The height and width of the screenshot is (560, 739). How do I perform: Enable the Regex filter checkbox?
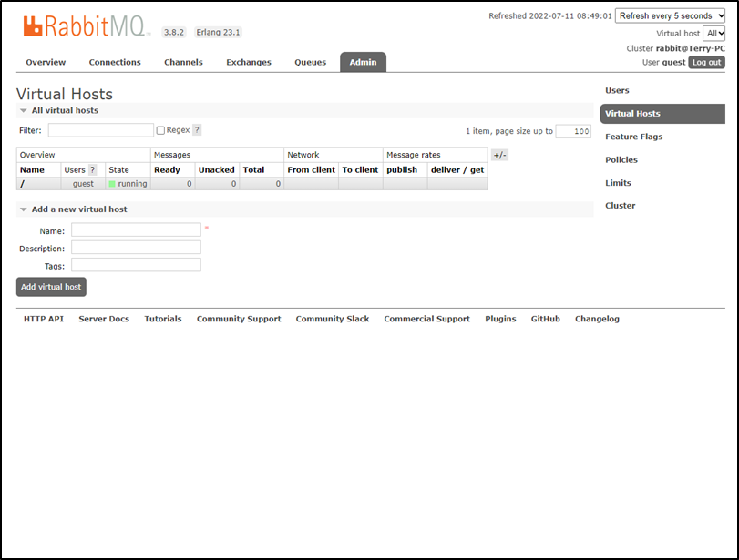pyautogui.click(x=160, y=130)
